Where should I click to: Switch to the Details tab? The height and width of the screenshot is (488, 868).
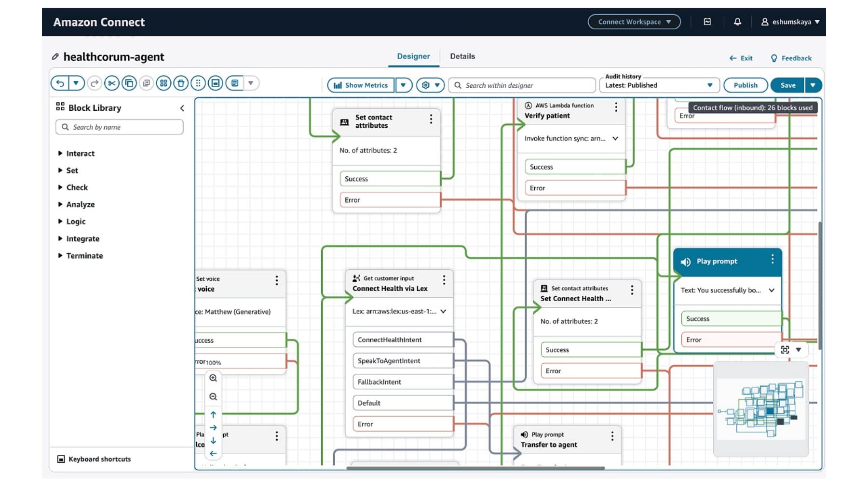click(x=462, y=56)
